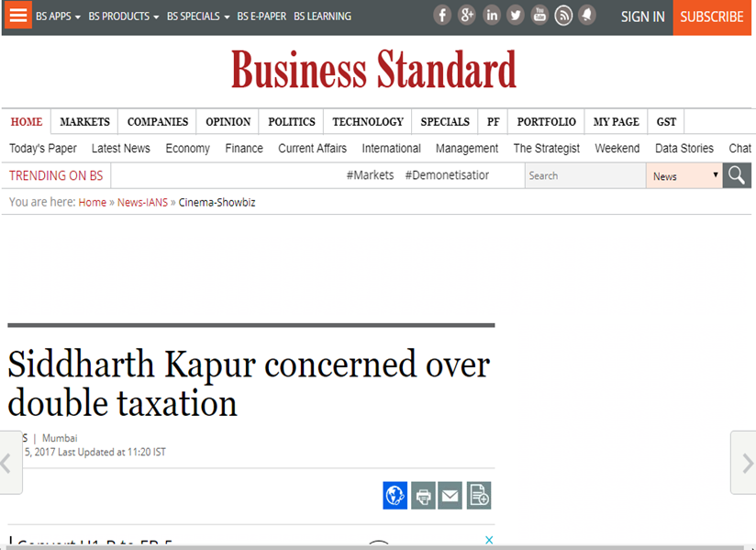The width and height of the screenshot is (756, 550).
Task: Open BS E-PAPER link
Action: point(261,17)
